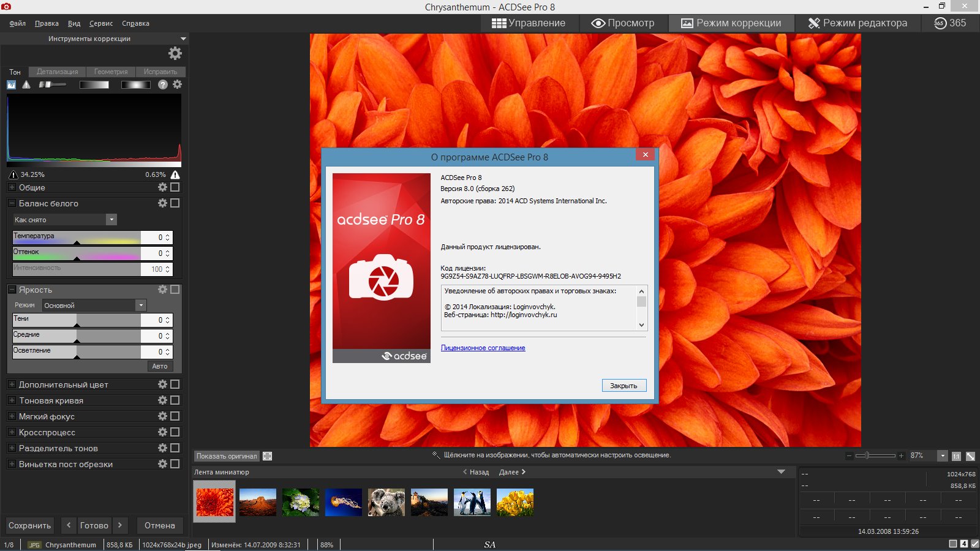Select the linear gradient tool

[x=94, y=84]
